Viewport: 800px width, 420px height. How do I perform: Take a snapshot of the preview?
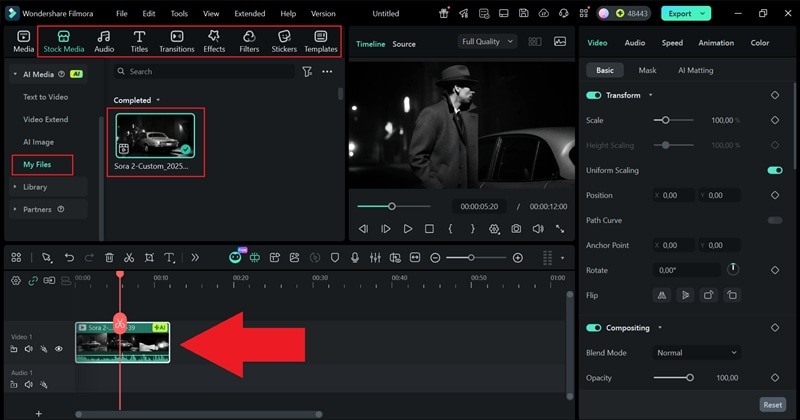(x=516, y=229)
